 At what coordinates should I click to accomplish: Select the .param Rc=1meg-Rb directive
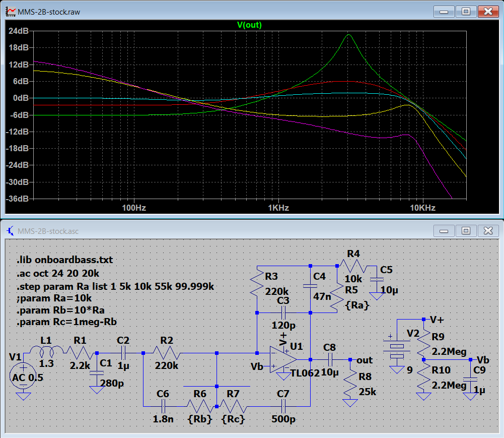(66, 322)
